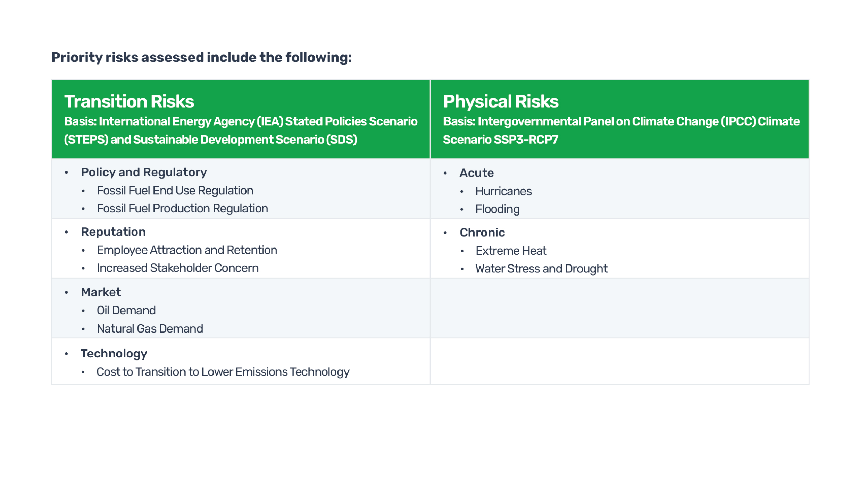Click the Hurricanes item
Image resolution: width=868 pixels, height=488 pixels.
(503, 191)
